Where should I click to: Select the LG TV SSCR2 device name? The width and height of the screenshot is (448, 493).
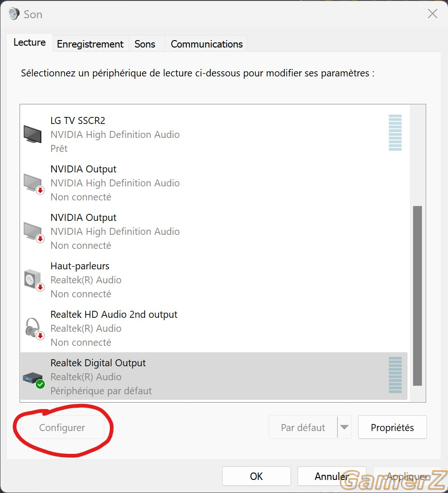78,120
